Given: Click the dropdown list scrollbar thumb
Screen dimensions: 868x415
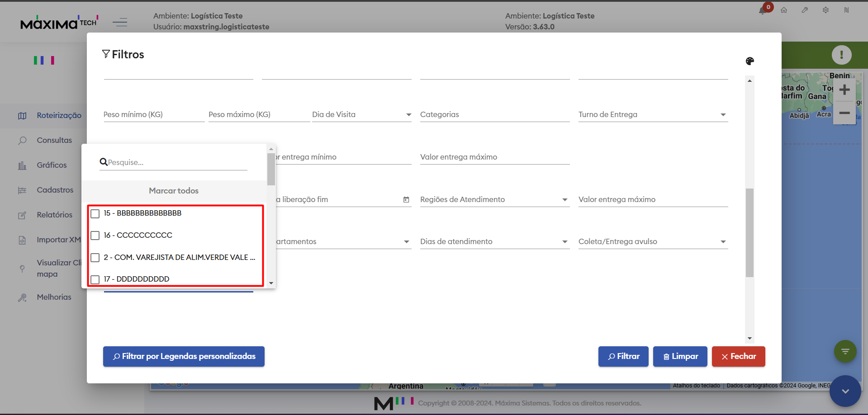Looking at the screenshot, I should 271,169.
